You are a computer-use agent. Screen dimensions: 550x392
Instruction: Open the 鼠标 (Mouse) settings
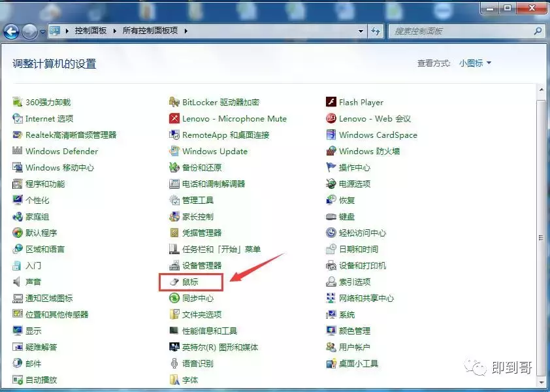pyautogui.click(x=189, y=282)
